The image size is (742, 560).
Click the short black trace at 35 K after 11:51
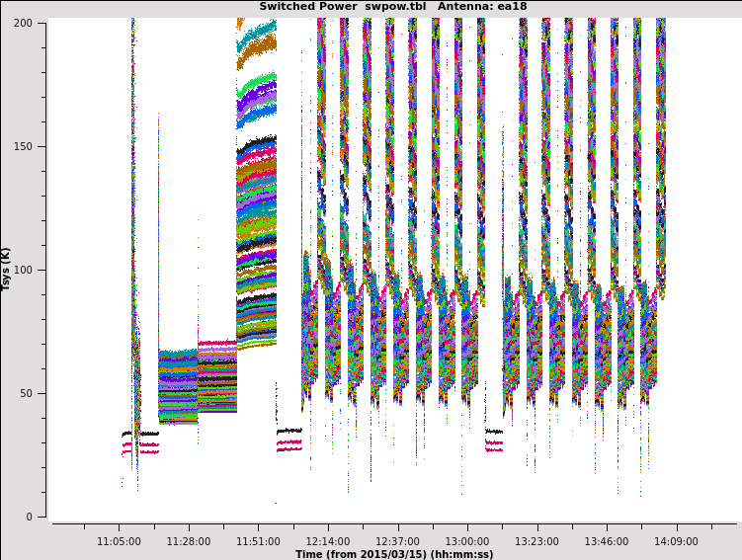click(x=289, y=431)
